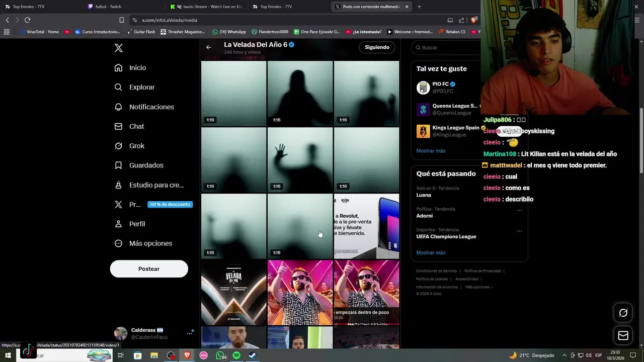
Task: Switch to the baulo Stream Kick tab
Action: coord(206,7)
